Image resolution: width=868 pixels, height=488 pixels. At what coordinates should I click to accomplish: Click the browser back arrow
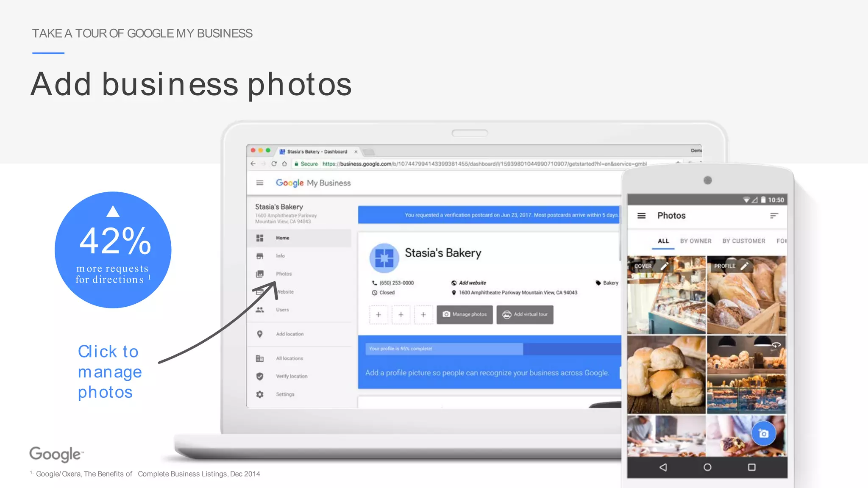[x=253, y=164]
